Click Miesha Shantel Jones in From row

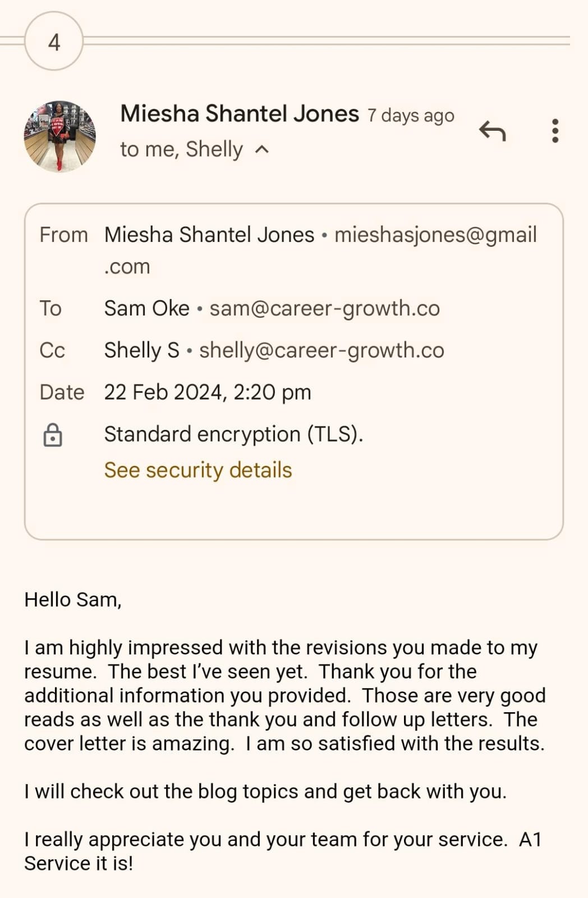pos(209,235)
